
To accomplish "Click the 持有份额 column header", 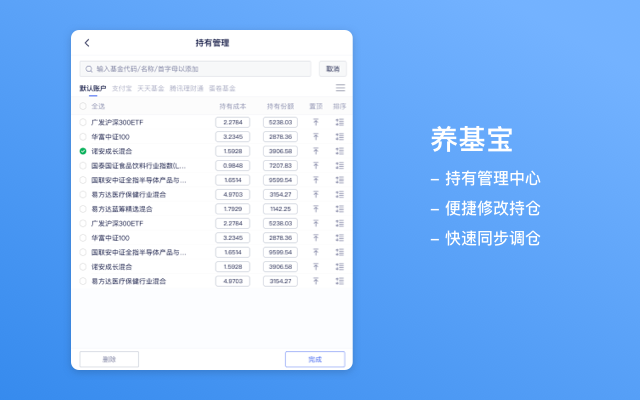I will pyautogui.click(x=280, y=106).
